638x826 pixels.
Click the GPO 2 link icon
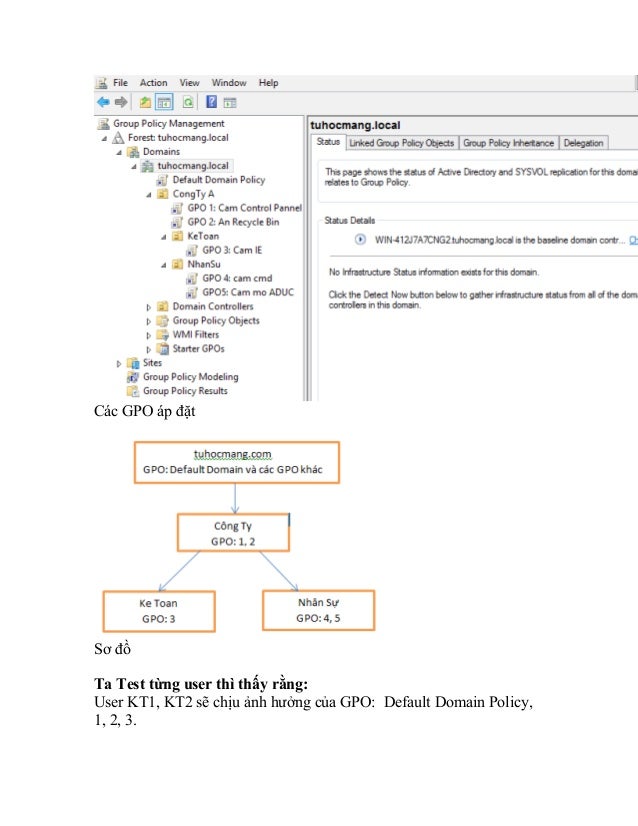click(177, 222)
